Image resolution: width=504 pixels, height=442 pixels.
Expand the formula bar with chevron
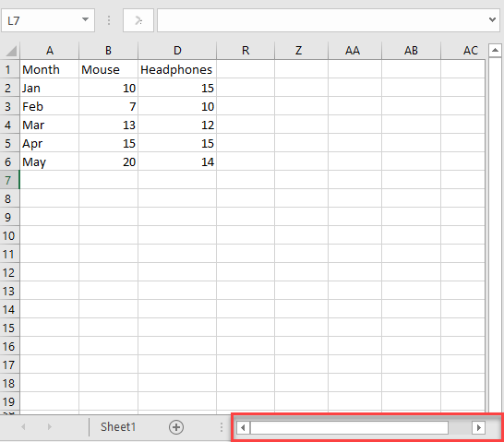[492, 20]
